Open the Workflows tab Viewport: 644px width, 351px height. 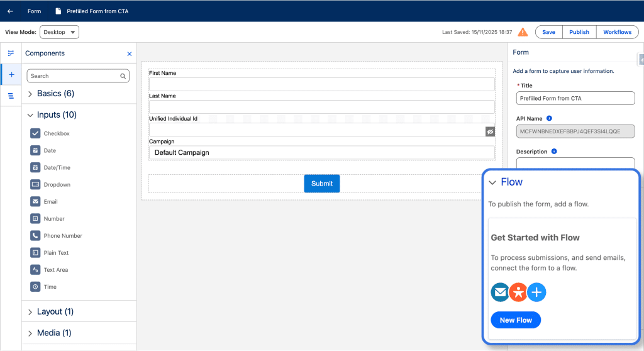click(x=617, y=32)
